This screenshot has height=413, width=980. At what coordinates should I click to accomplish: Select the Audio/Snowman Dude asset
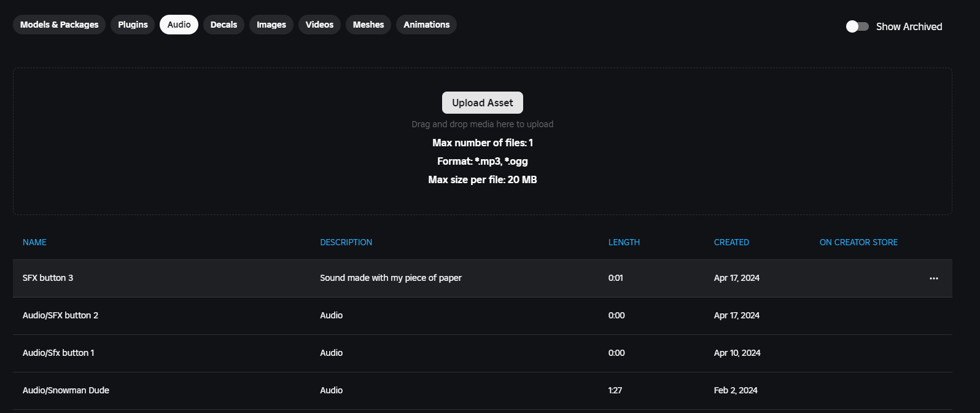pyautogui.click(x=483, y=391)
